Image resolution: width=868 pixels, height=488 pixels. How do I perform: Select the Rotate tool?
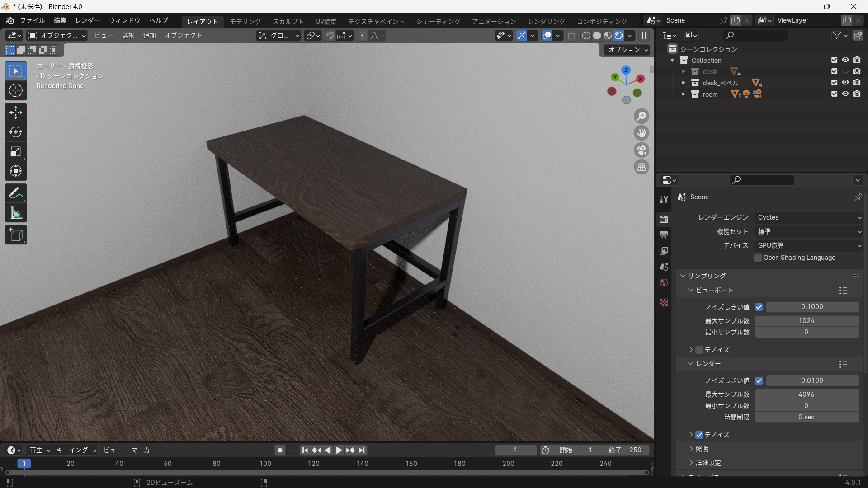click(16, 132)
